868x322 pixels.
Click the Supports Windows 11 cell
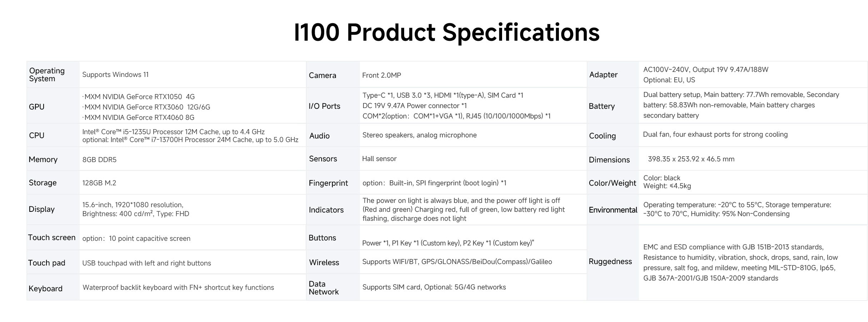point(115,75)
